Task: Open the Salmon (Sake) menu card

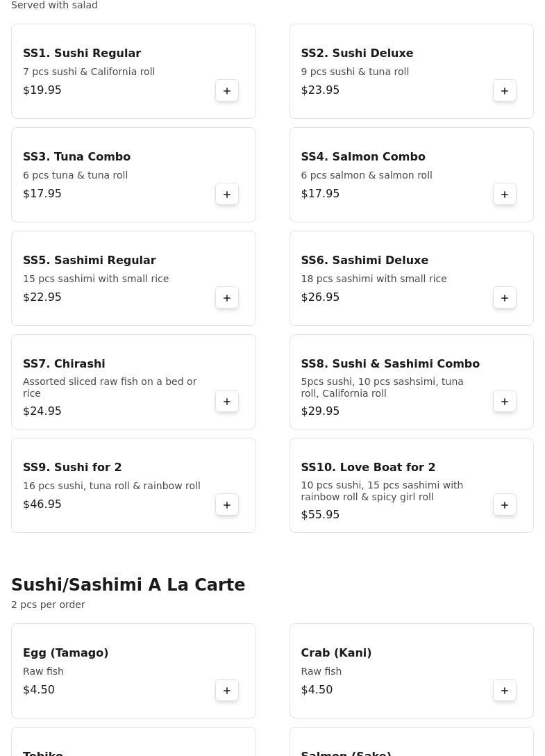Action: point(411,745)
